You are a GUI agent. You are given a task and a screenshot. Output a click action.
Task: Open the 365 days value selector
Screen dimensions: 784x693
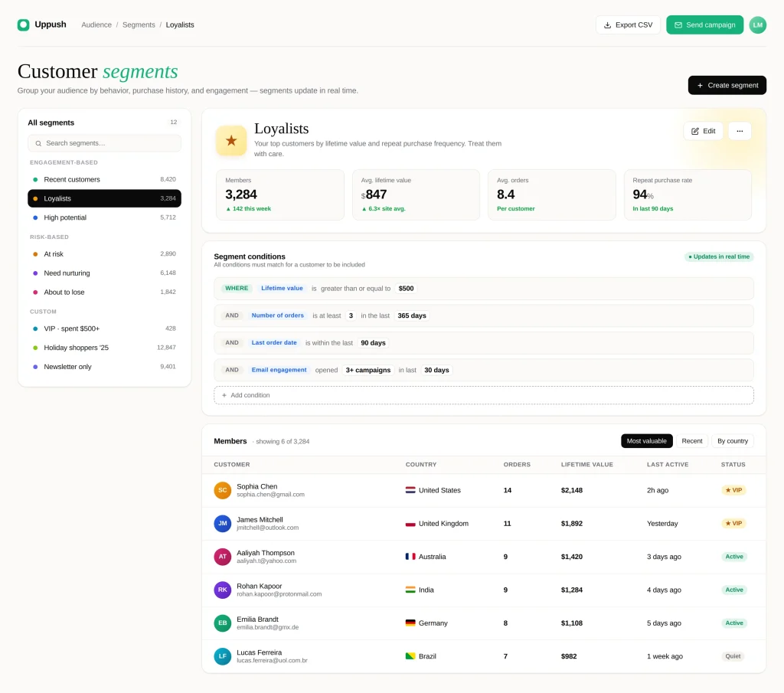click(411, 315)
